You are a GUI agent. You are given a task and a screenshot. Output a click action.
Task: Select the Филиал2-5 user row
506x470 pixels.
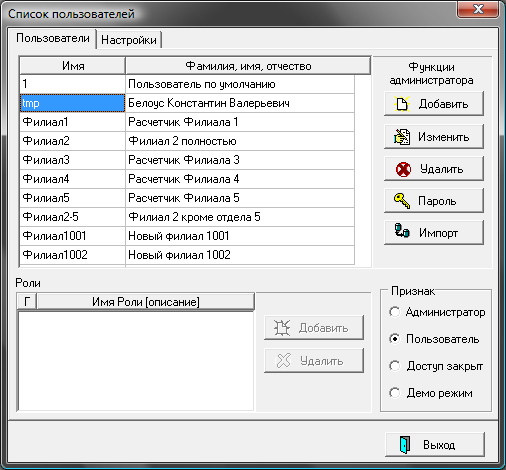(x=187, y=217)
